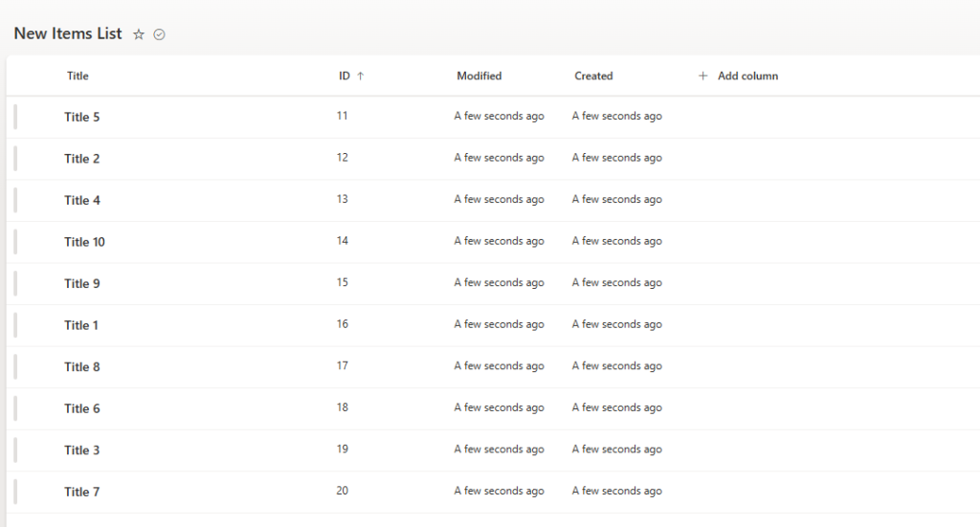The height and width of the screenshot is (527, 980).
Task: Open the Title 5 item
Action: point(82,118)
